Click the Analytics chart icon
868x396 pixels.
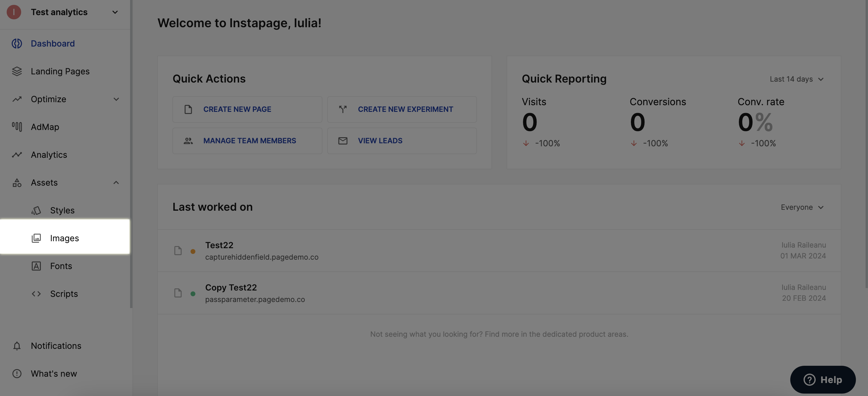click(x=17, y=154)
